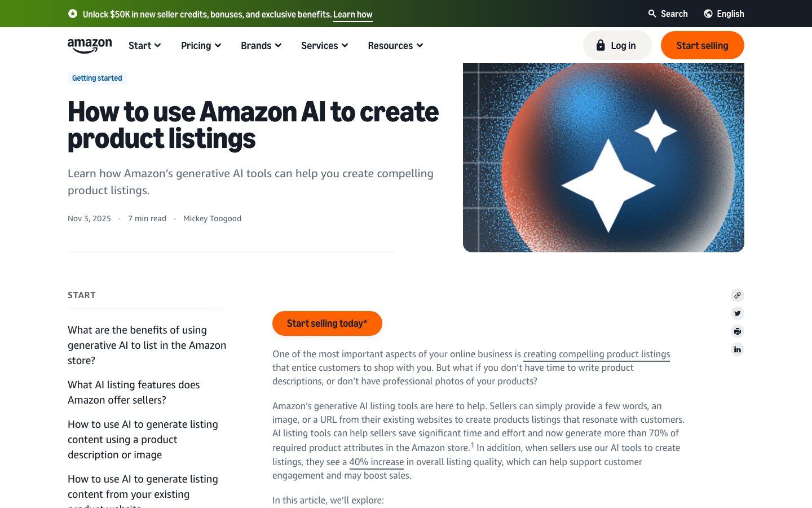Share article on Twitter icon
Image resolution: width=812 pixels, height=508 pixels.
point(738,313)
